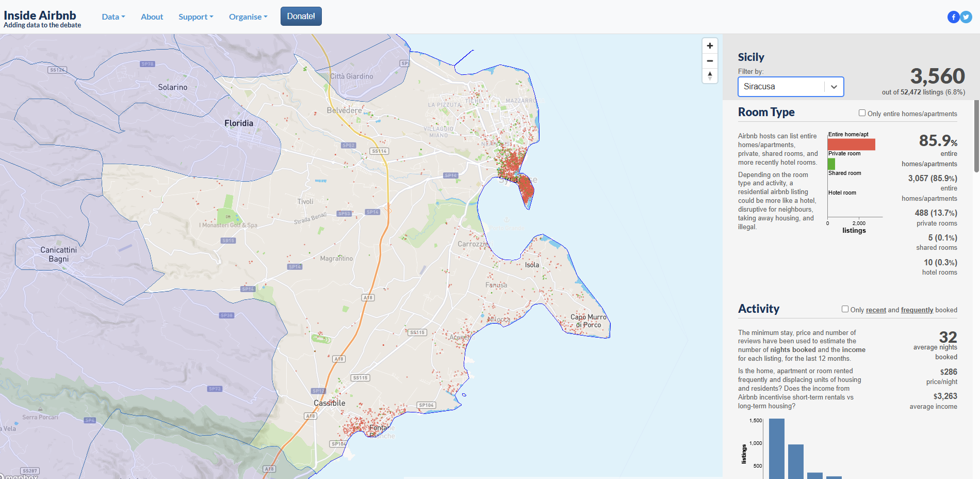The width and height of the screenshot is (980, 479).
Task: Click the 'recent' underlined link
Action: click(x=876, y=310)
